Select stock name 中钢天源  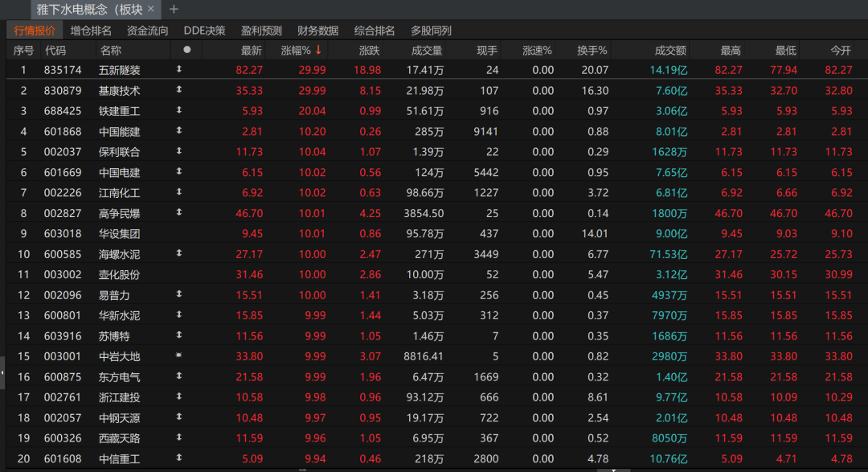click(x=120, y=418)
